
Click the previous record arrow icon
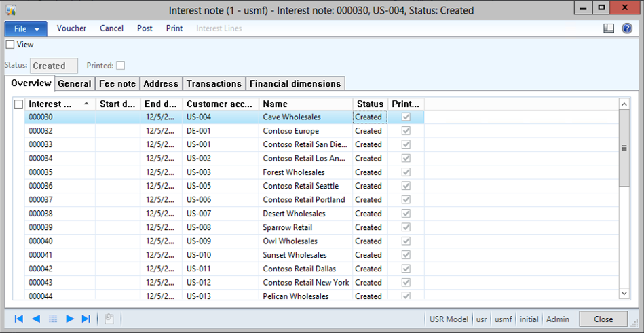(x=36, y=319)
